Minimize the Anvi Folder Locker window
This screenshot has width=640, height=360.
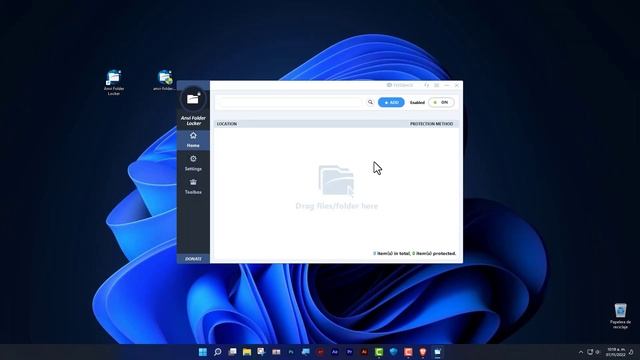click(x=447, y=85)
